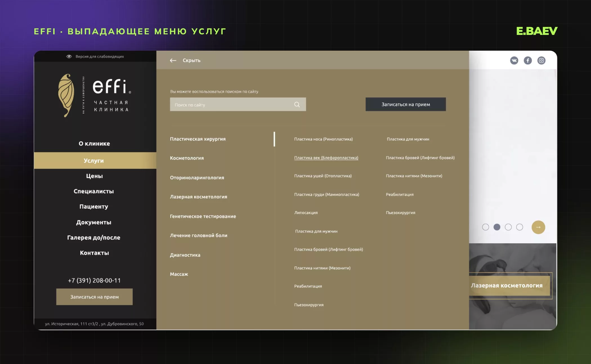Click the address ул. Историческая text in the footer
591x364 pixels.
click(x=94, y=324)
